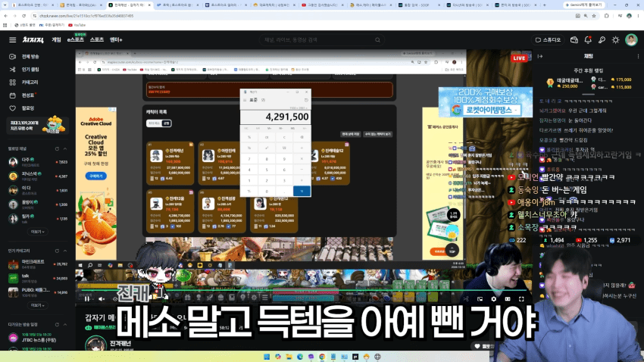Open chat options three-dot menu

point(638,56)
